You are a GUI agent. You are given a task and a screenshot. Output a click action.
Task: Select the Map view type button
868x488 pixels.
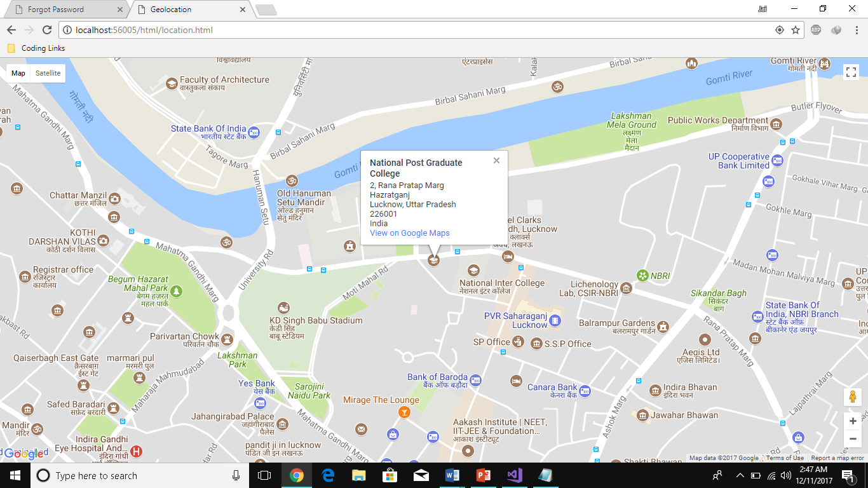pos(18,73)
